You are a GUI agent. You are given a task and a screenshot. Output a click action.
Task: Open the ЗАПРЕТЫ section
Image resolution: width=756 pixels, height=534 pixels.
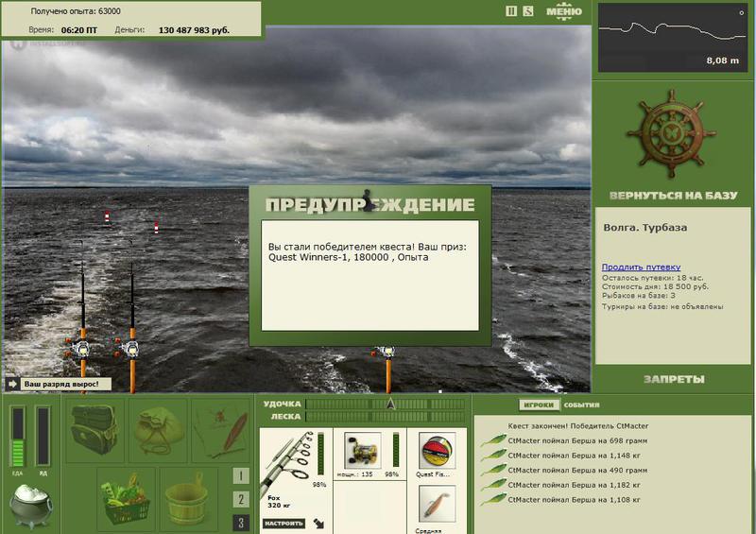pos(674,379)
